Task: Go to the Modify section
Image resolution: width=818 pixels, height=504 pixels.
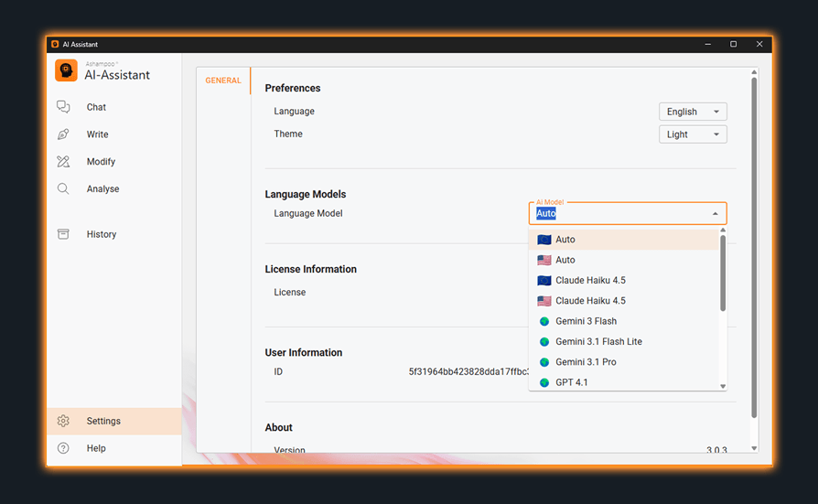Action: (x=114, y=161)
